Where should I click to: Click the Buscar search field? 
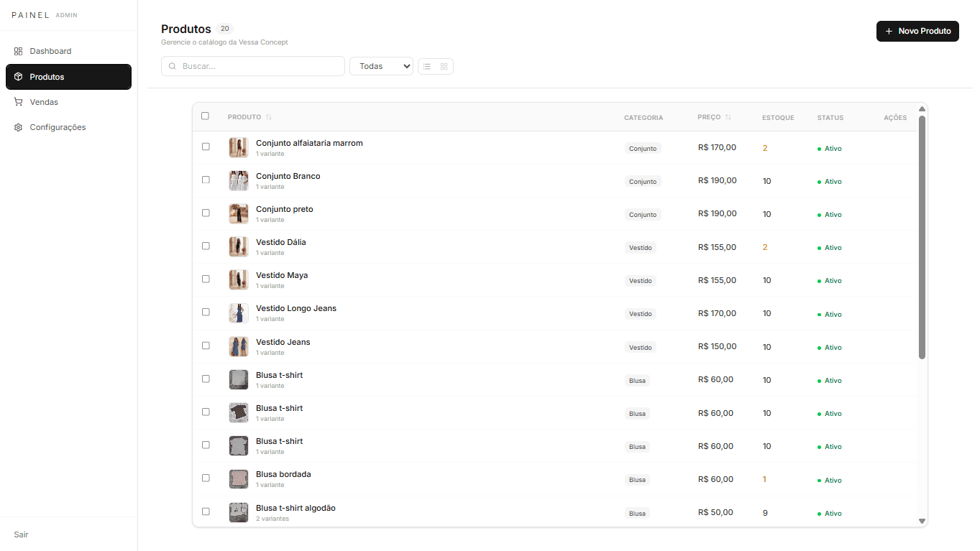(x=253, y=66)
